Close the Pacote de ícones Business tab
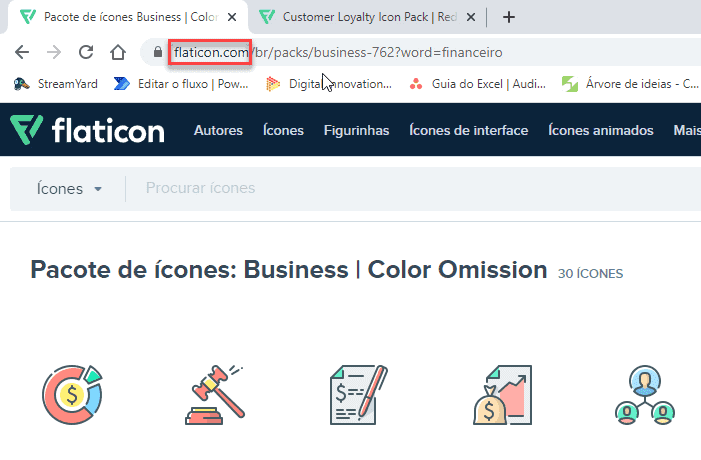The height and width of the screenshot is (460, 701). (x=232, y=17)
